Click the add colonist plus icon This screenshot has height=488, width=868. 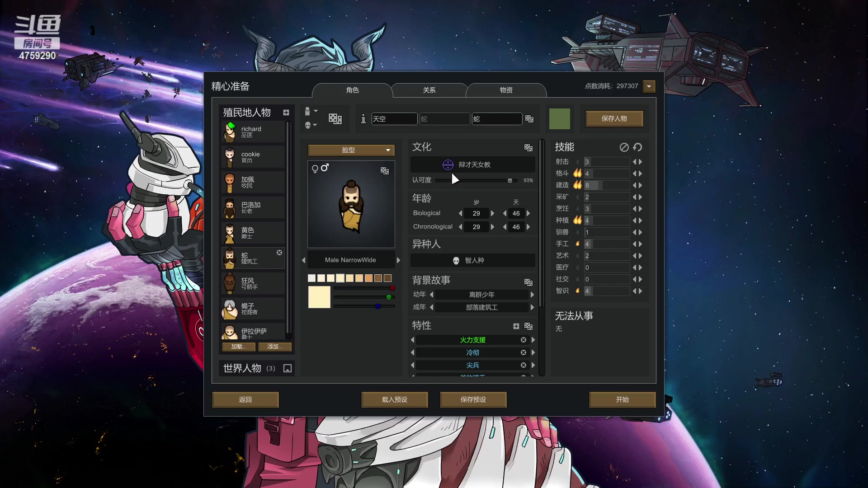pos(286,113)
